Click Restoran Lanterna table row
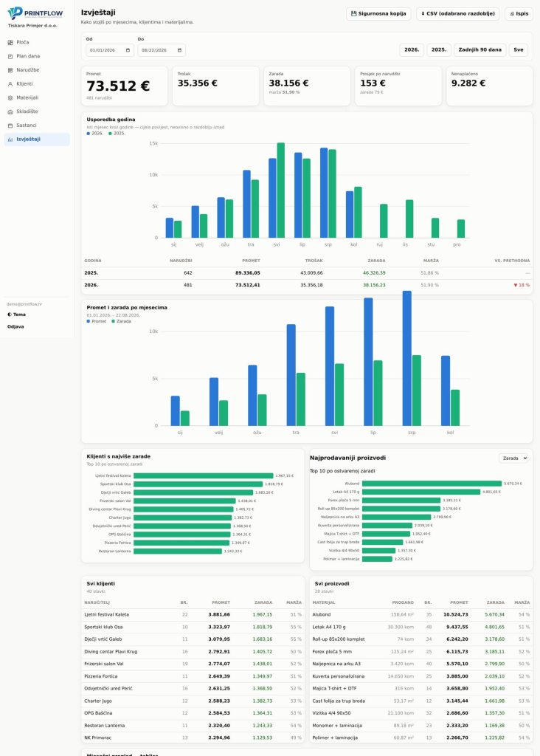Screen dimensions: 540x756 click(193, 726)
